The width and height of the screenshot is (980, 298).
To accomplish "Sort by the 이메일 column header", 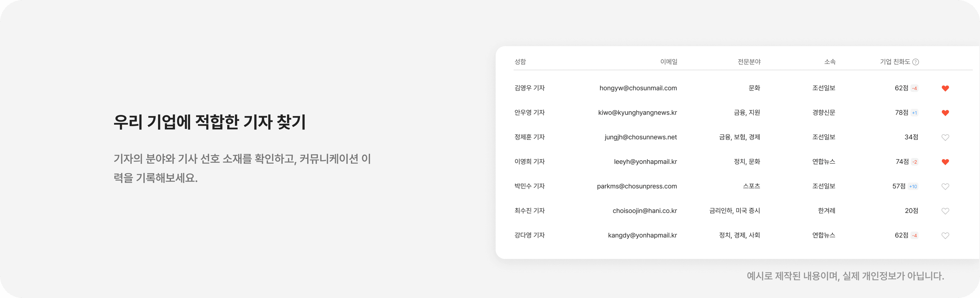I will pos(668,62).
